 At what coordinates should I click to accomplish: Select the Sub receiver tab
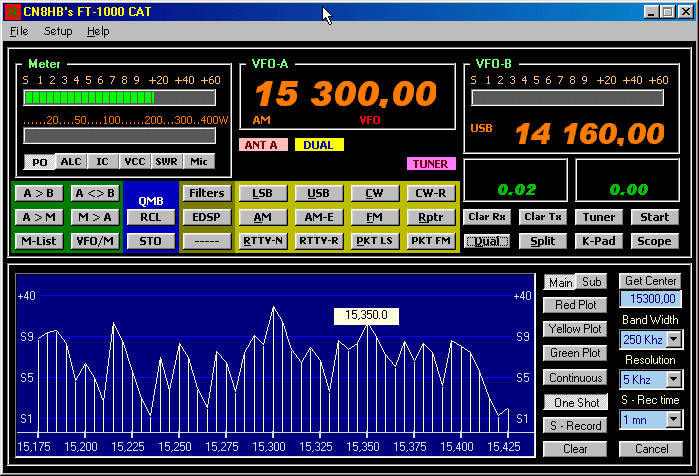[x=593, y=282]
